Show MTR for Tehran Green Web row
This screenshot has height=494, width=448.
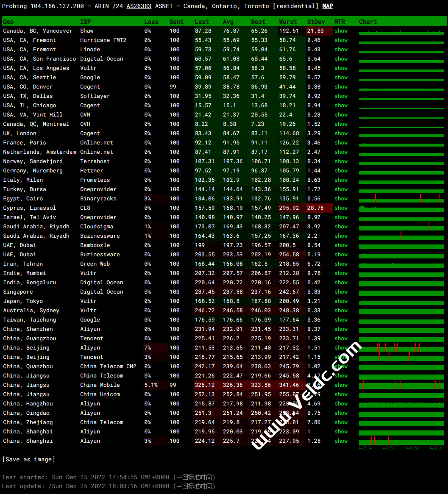coord(341,264)
